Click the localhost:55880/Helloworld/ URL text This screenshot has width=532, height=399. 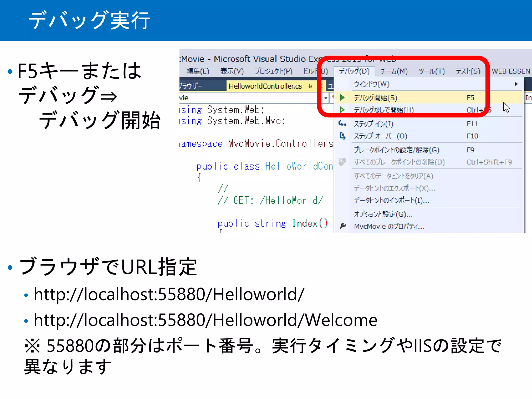point(169,294)
